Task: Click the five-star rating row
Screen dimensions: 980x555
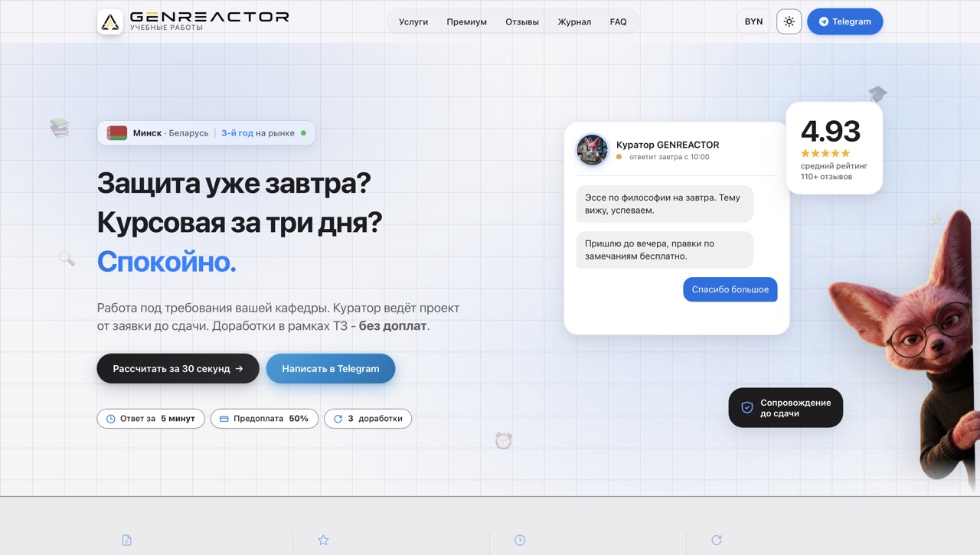Action: coord(825,153)
